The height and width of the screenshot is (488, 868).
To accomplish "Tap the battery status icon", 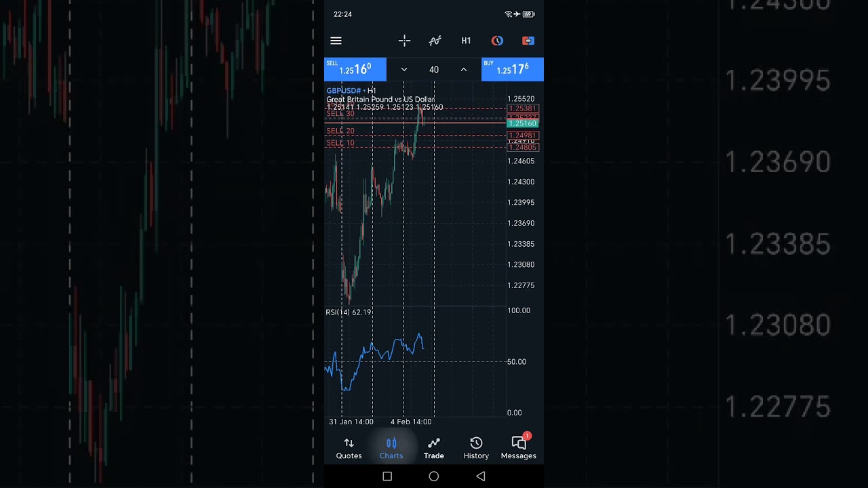I will click(x=528, y=14).
